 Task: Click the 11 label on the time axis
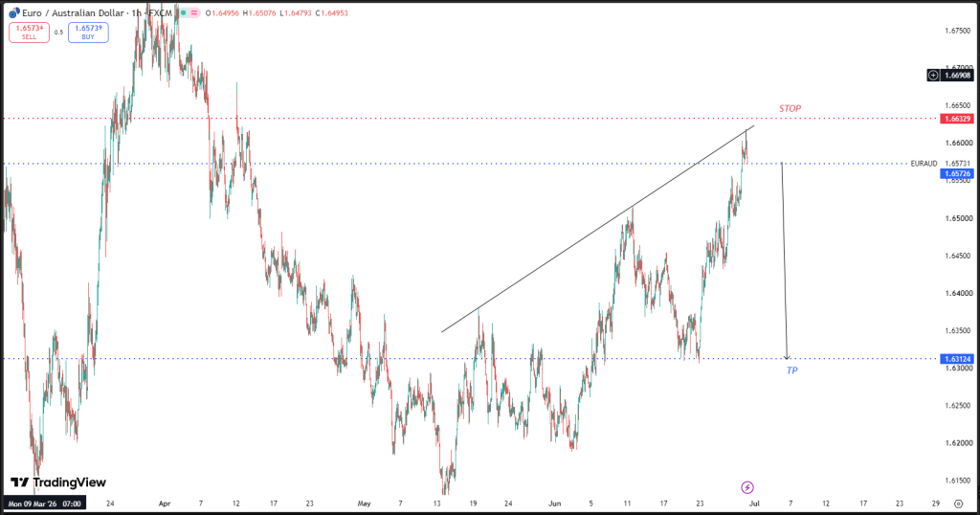click(x=627, y=504)
